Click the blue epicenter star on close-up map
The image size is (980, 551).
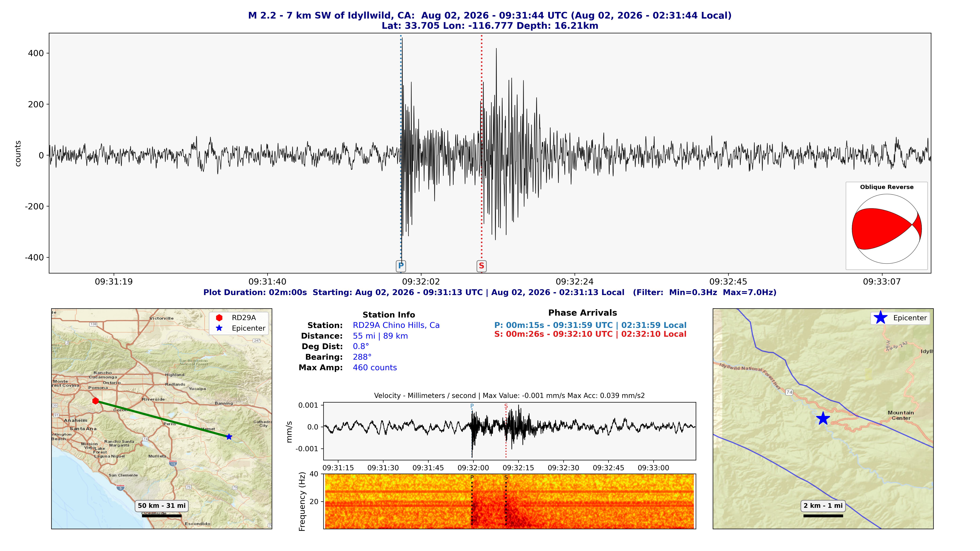[x=823, y=419]
